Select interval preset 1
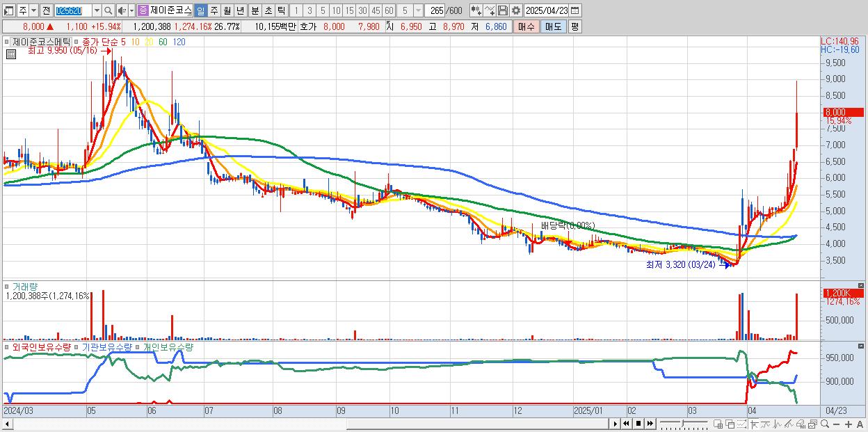868x432 pixels. point(296,10)
